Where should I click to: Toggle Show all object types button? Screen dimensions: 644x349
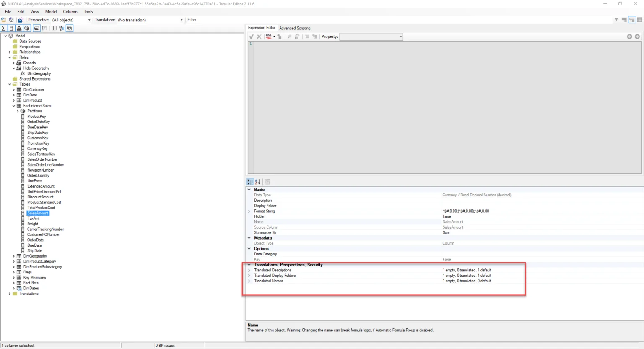(70, 28)
